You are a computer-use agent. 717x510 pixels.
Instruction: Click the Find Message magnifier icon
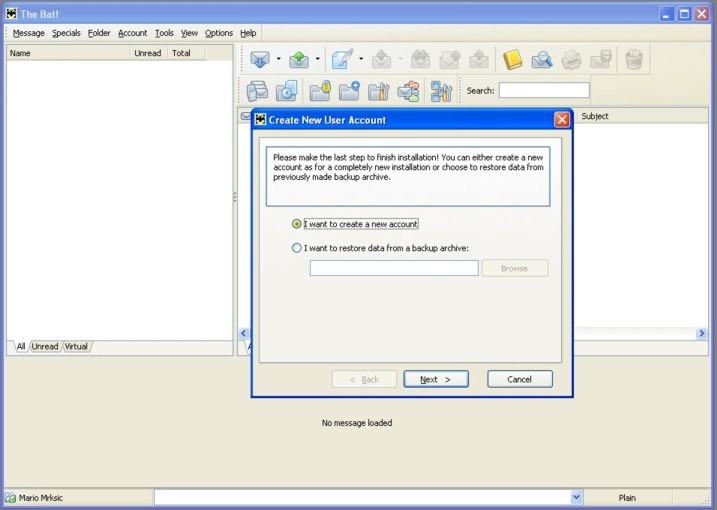tap(542, 60)
